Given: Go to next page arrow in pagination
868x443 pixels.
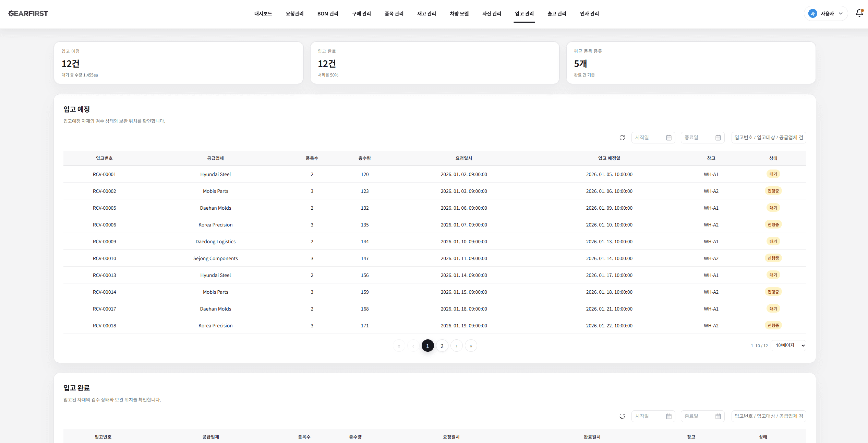Looking at the screenshot, I should [457, 346].
